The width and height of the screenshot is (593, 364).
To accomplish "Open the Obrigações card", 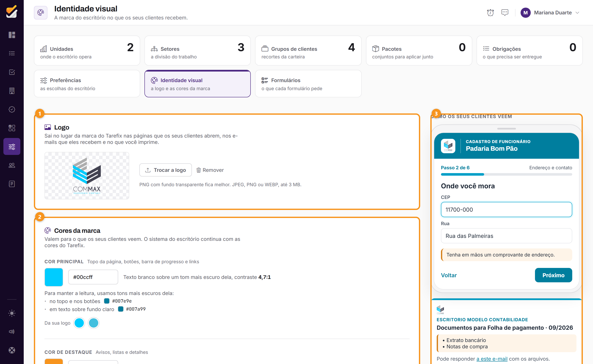I will (529, 51).
